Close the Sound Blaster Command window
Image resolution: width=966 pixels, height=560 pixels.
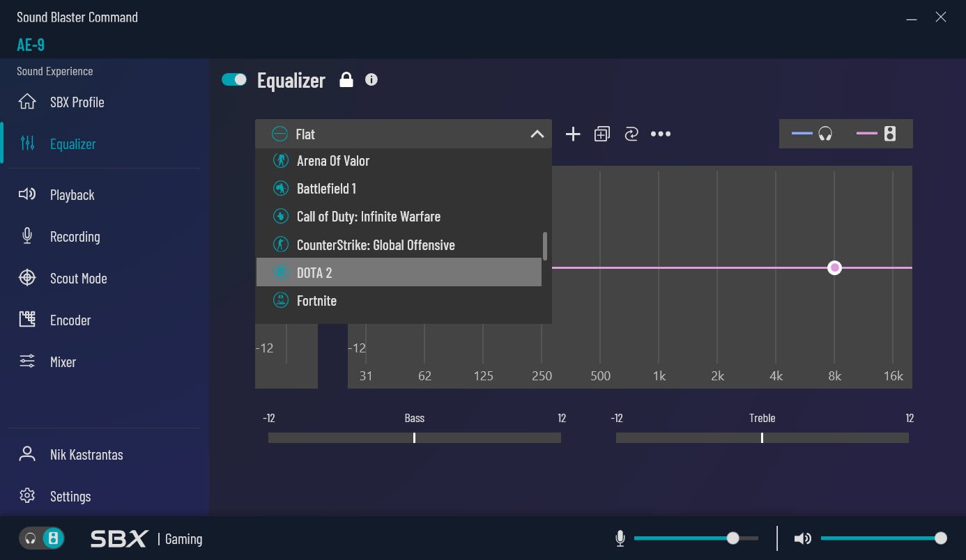point(941,17)
